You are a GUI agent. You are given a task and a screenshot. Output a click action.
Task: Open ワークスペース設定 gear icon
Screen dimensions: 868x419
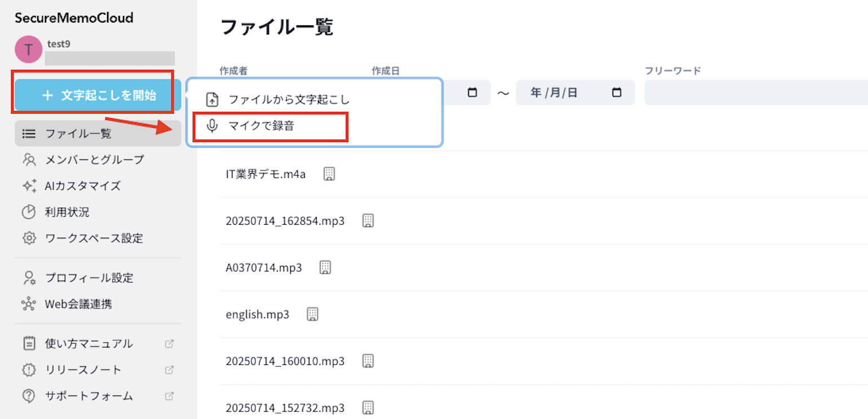click(x=29, y=238)
